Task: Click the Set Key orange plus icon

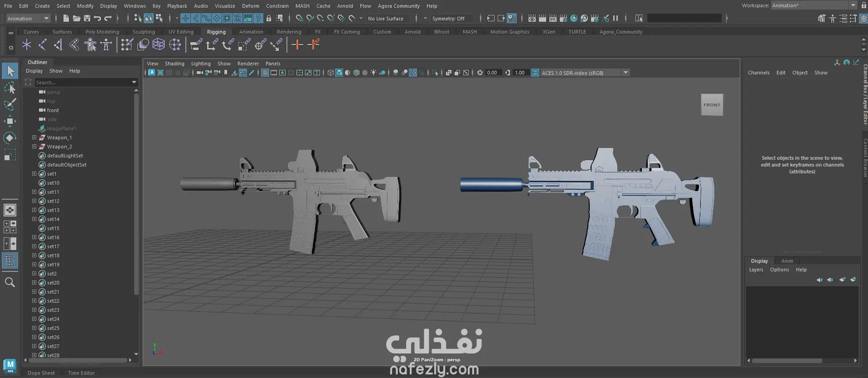Action: tap(297, 44)
